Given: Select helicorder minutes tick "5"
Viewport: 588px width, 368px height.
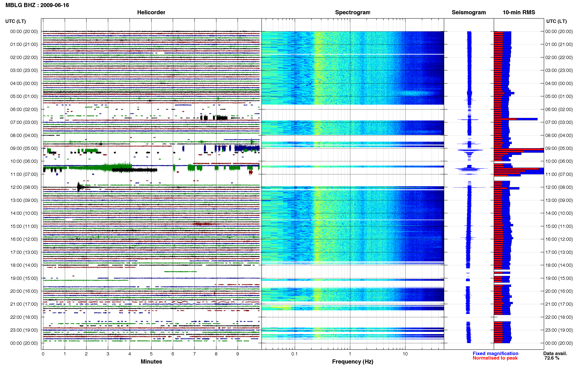Looking at the screenshot, I should [151, 354].
